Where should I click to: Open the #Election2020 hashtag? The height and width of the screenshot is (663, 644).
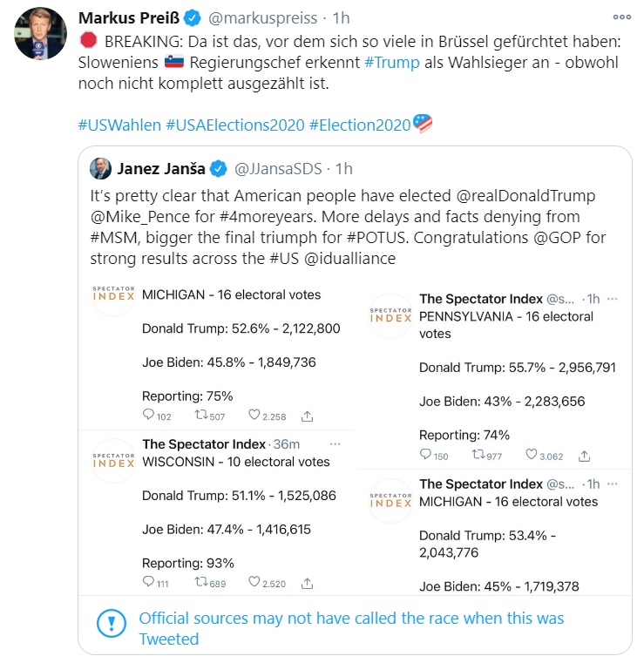359,125
